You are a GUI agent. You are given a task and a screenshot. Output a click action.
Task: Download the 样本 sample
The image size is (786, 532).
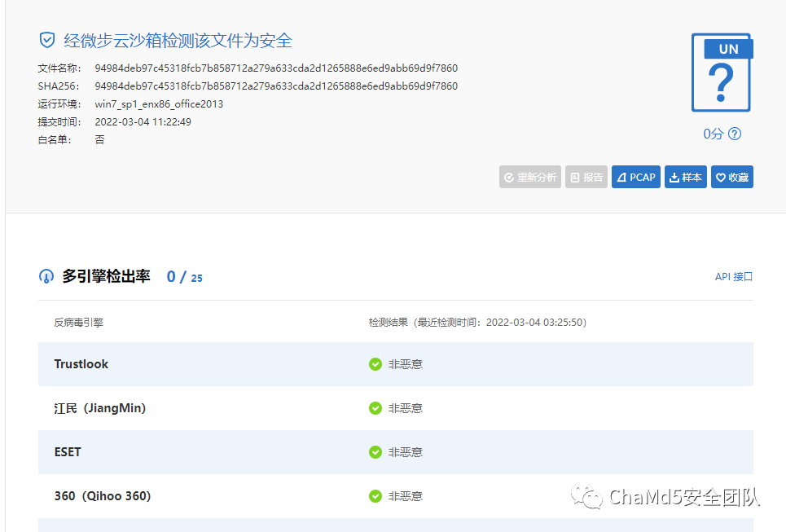(685, 177)
